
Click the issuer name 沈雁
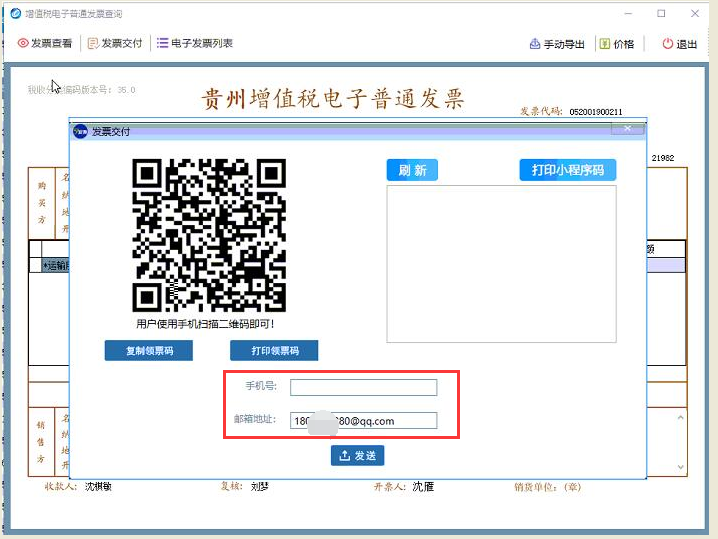(423, 486)
